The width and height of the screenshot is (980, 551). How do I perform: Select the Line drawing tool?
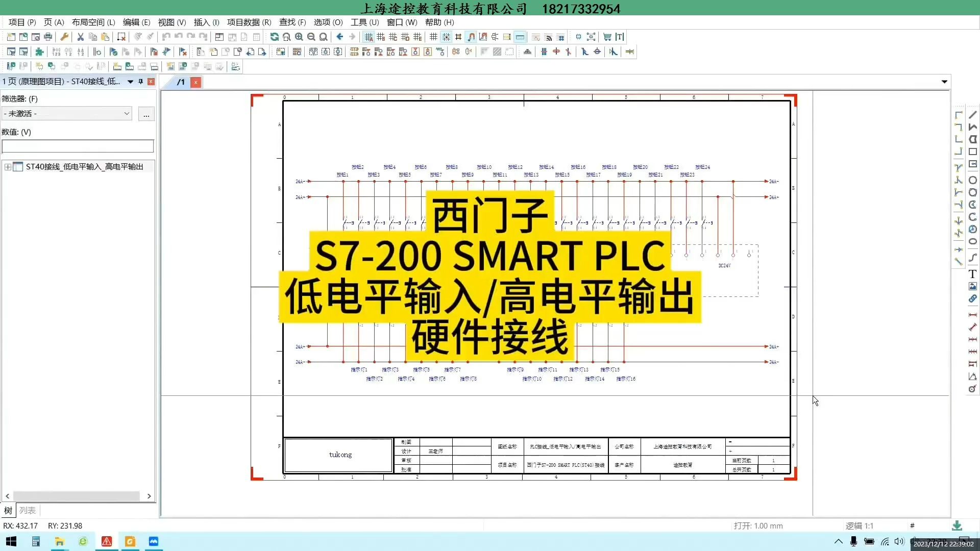coord(973,115)
